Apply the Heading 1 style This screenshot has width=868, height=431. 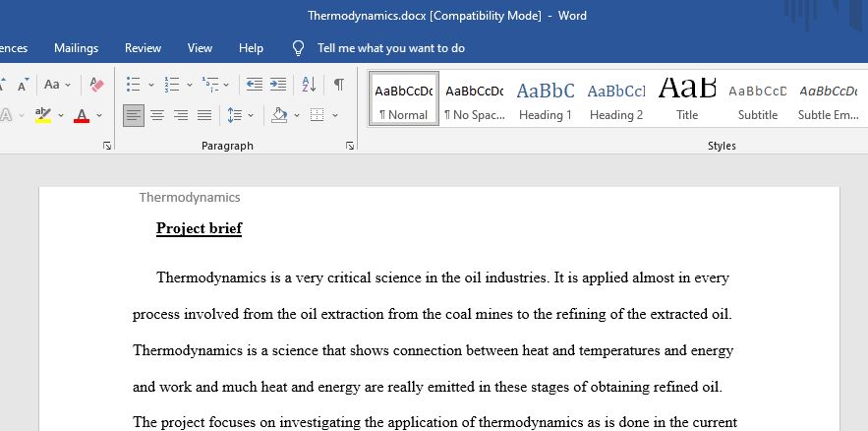click(x=546, y=98)
